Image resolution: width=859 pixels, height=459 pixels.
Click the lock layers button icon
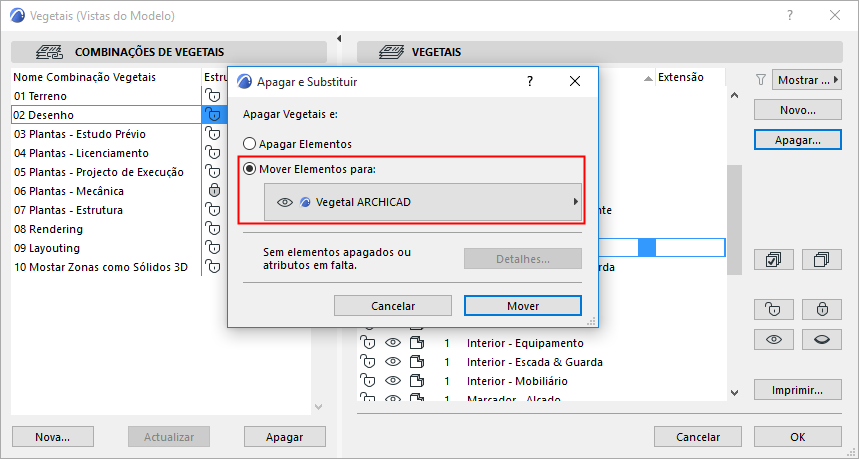(822, 308)
